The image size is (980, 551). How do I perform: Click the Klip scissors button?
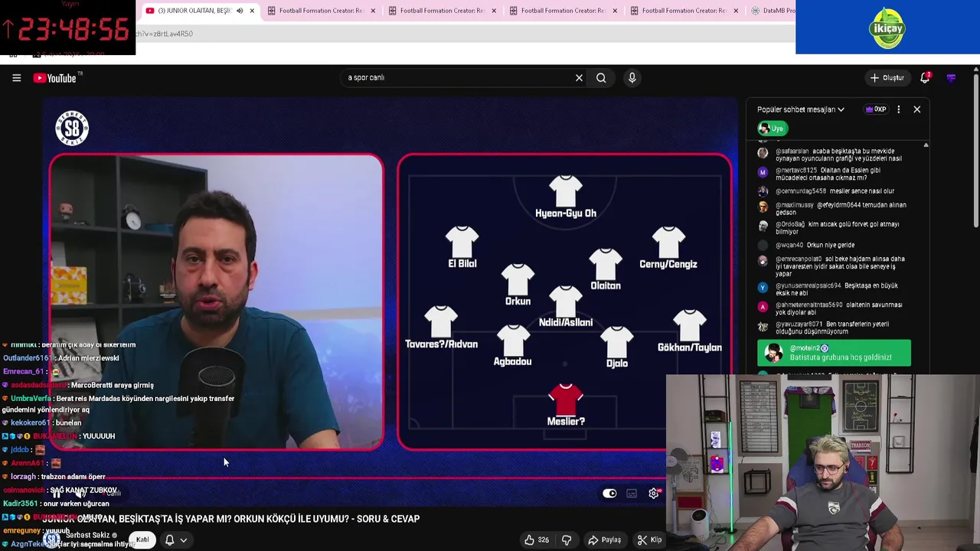point(649,540)
